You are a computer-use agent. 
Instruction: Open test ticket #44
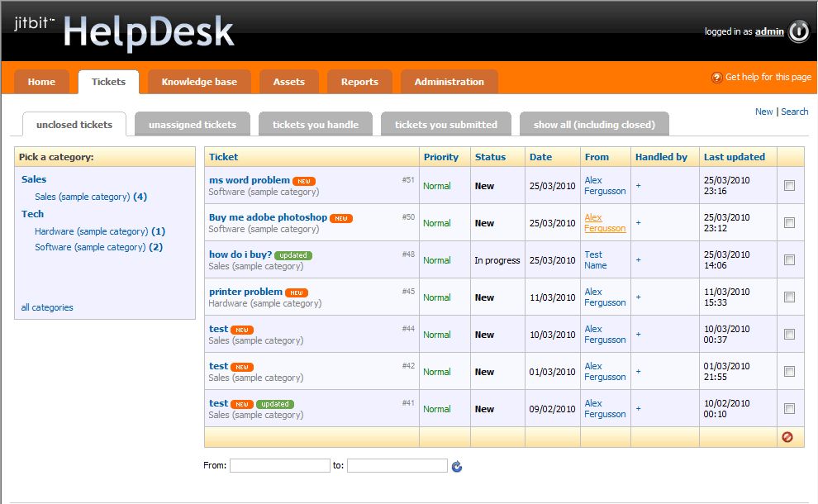click(x=219, y=329)
